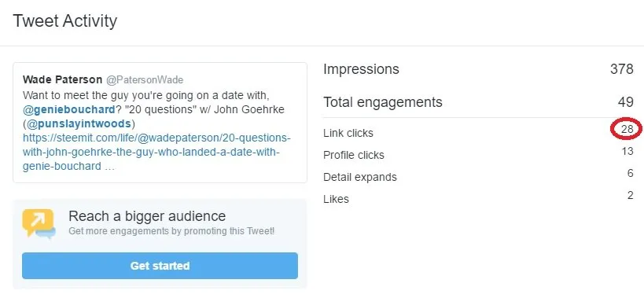Viewport: 644px width, 298px height.
Task: Click the Tweet Activity heading
Action: (65, 21)
